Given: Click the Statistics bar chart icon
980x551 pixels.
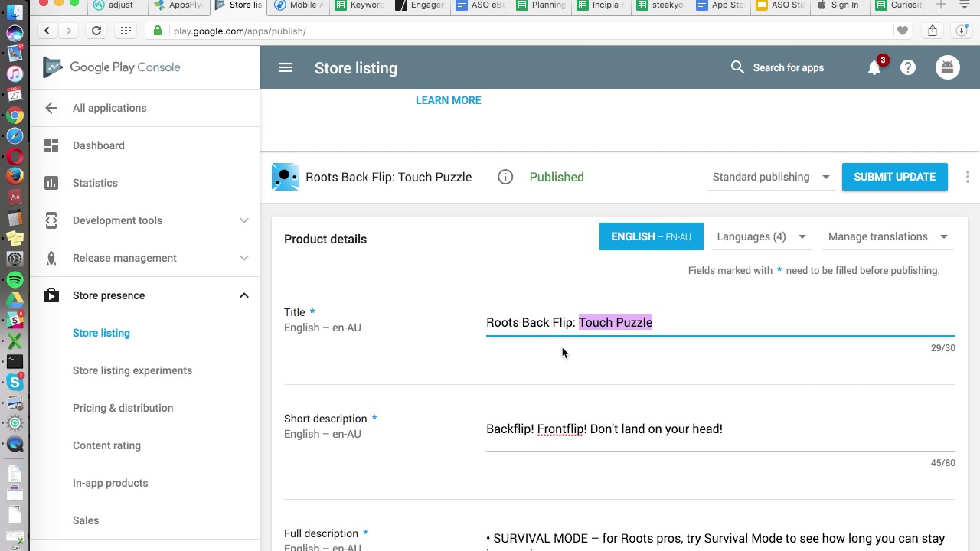Looking at the screenshot, I should (51, 183).
